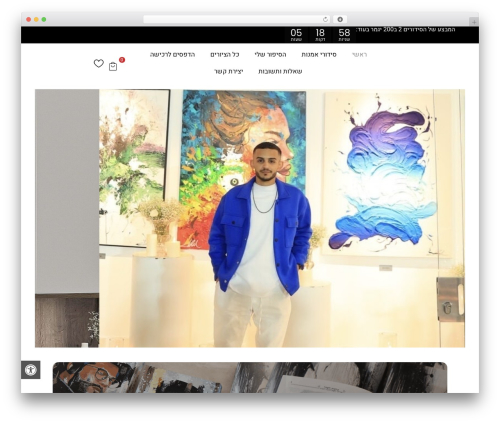Click the countdown hours value 05
This screenshot has height=423, width=500.
pyautogui.click(x=296, y=33)
